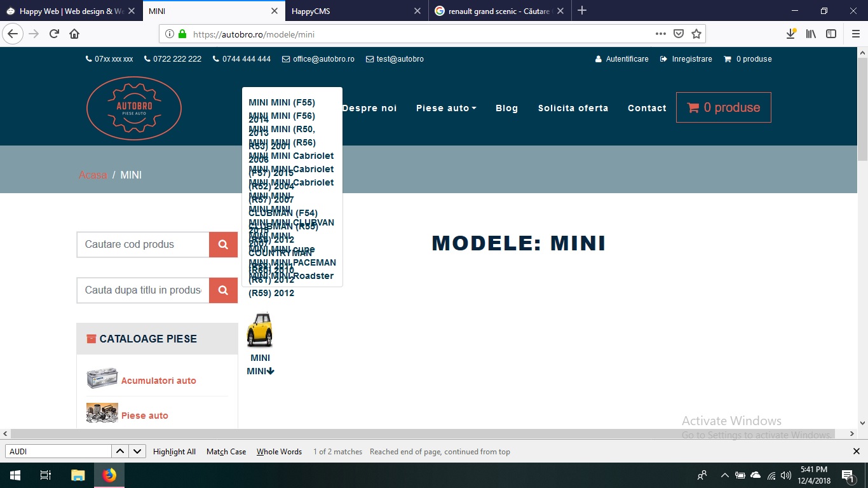Screen dimensions: 868x488
Task: Click the find bar AUDI text field
Action: (x=58, y=451)
